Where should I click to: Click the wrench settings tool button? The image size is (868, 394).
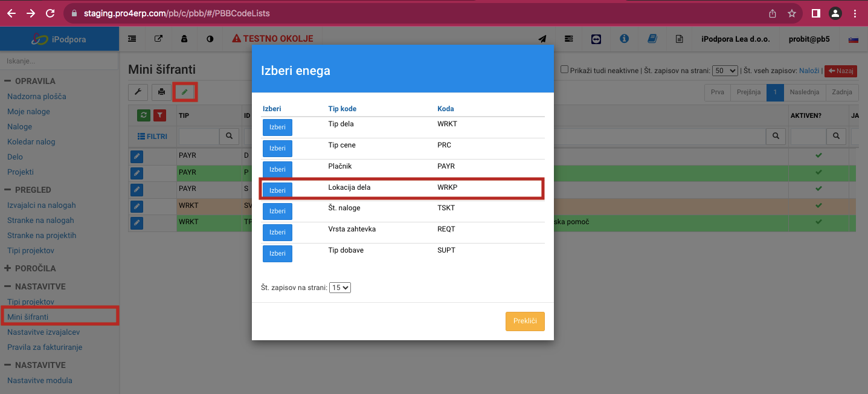click(138, 92)
